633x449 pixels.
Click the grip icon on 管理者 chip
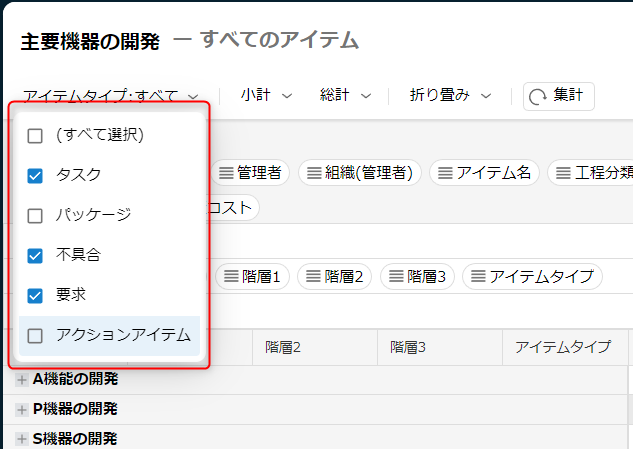point(225,173)
